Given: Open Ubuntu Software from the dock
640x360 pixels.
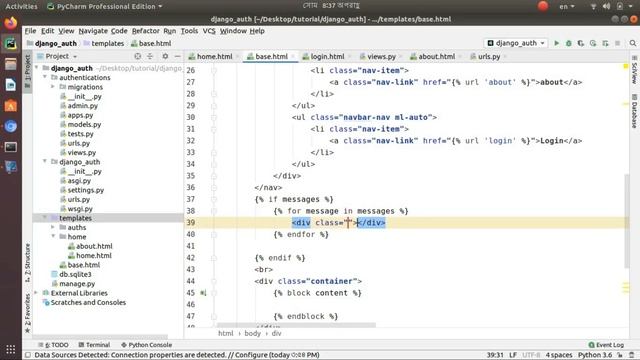Looking at the screenshot, I should (x=11, y=106).
